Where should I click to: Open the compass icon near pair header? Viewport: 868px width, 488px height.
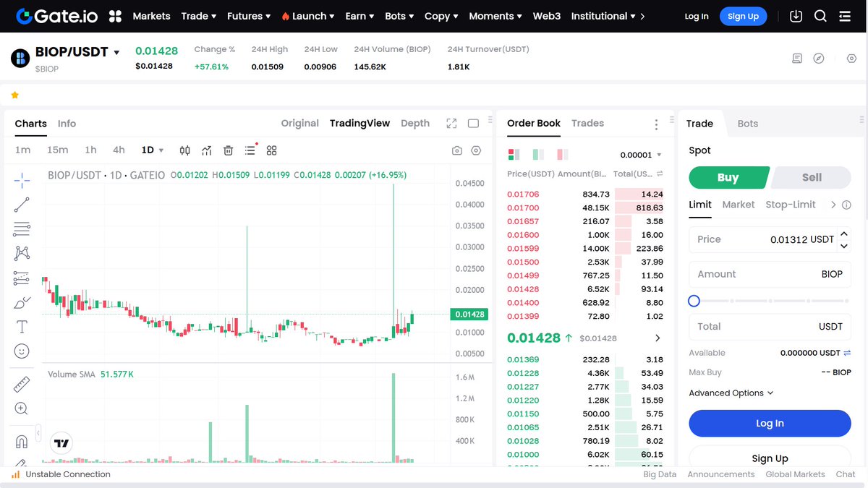819,59
